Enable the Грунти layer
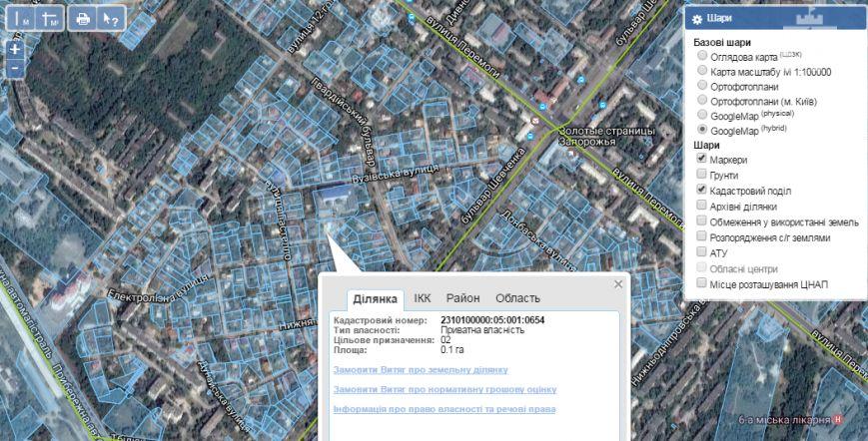The width and height of the screenshot is (868, 441). tap(702, 175)
